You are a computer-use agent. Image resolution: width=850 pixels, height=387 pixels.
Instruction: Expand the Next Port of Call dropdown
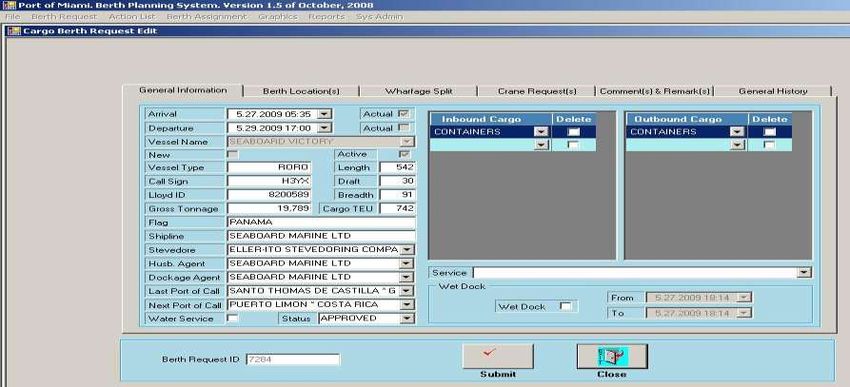[408, 305]
